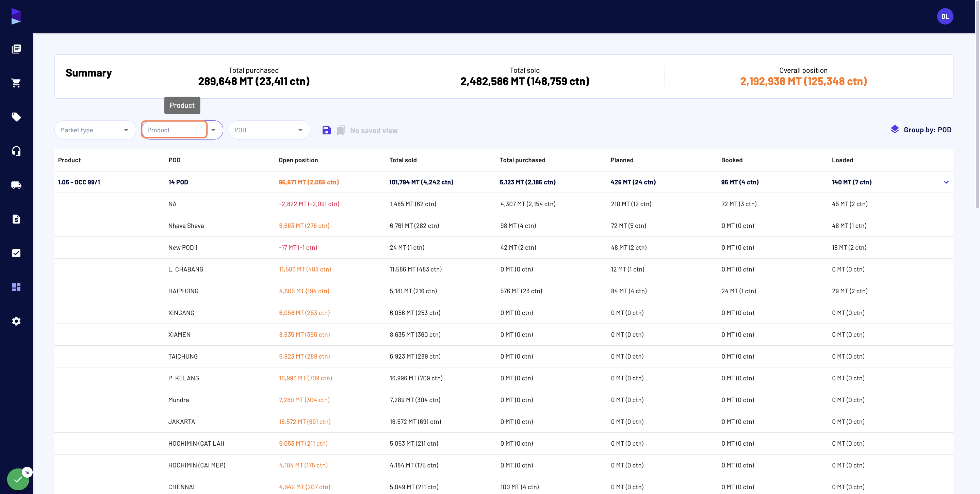The width and height of the screenshot is (980, 494).
Task: Open the checkbox tasks sidebar icon
Action: (x=16, y=253)
